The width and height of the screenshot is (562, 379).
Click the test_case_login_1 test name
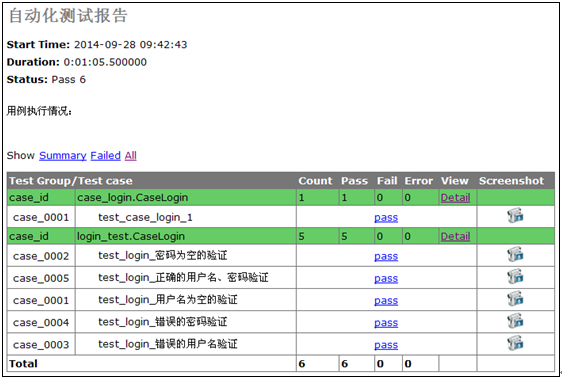point(146,217)
